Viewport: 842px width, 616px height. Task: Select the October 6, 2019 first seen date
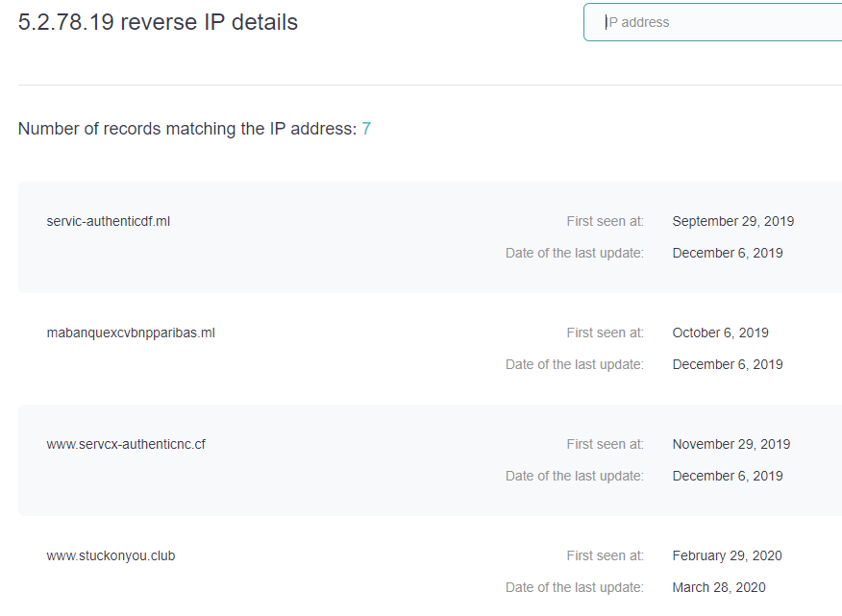coord(720,333)
